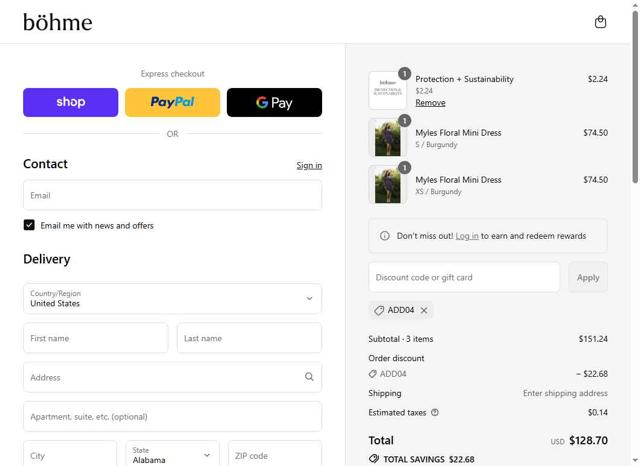Image resolution: width=640 pixels, height=466 pixels.
Task: Click the rewards info circle icon
Action: coord(384,236)
